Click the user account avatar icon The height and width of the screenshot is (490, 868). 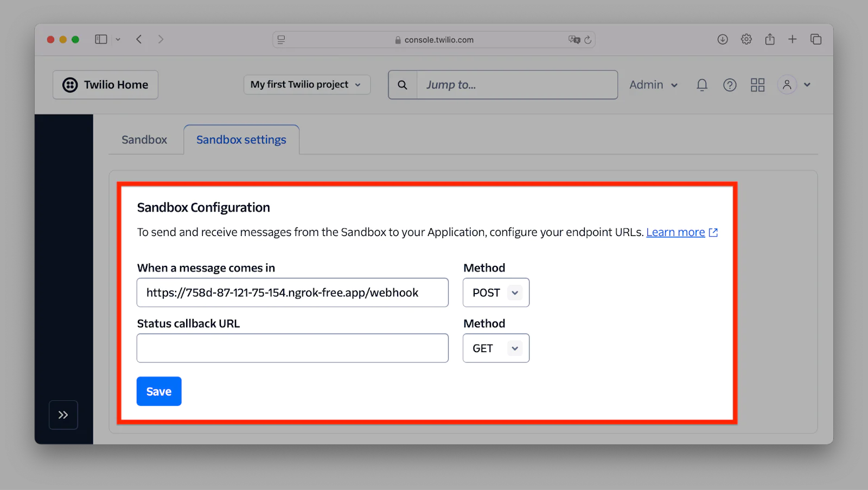click(x=787, y=85)
